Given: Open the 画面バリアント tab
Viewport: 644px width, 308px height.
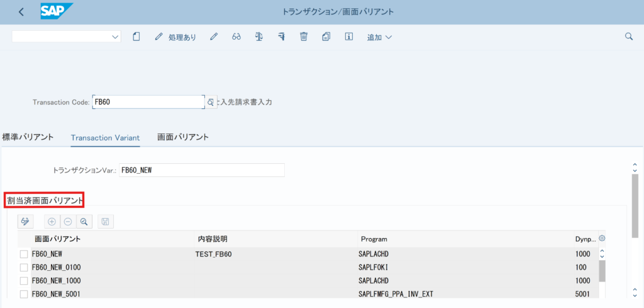Looking at the screenshot, I should (x=183, y=137).
